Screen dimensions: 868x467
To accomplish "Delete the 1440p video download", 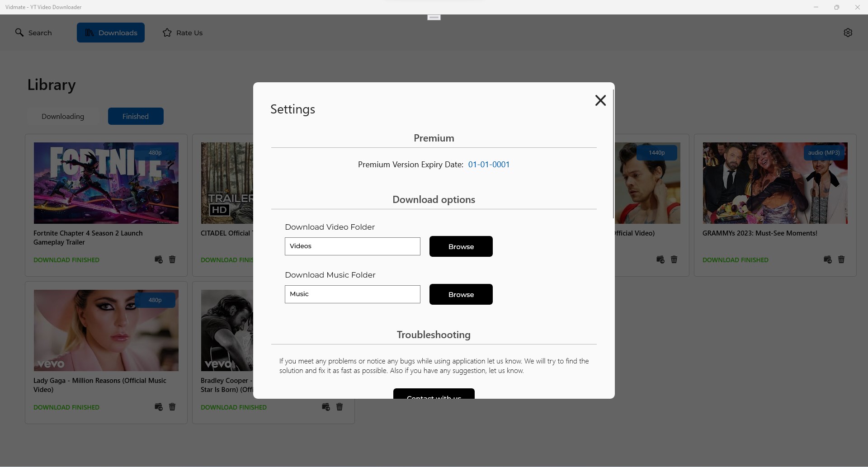I will (674, 259).
